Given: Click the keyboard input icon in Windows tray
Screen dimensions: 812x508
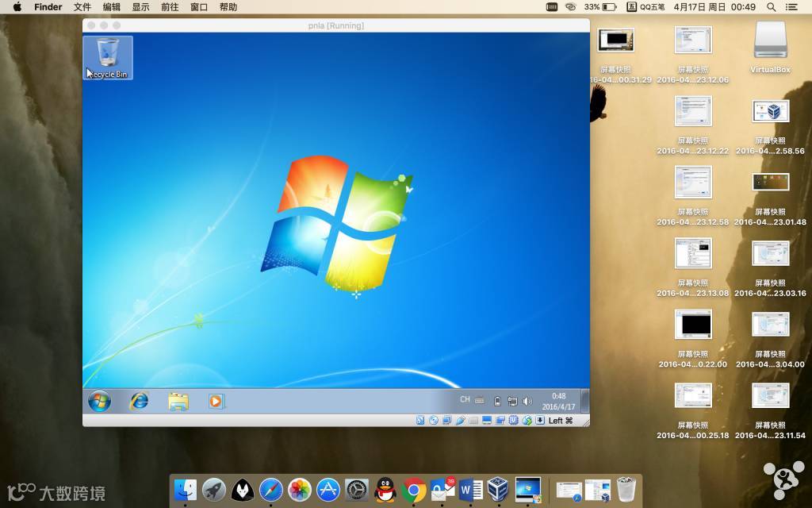Looking at the screenshot, I should point(480,400).
